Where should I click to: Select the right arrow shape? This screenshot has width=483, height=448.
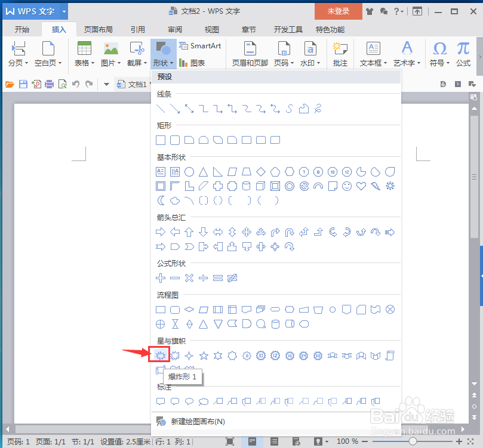tap(161, 232)
